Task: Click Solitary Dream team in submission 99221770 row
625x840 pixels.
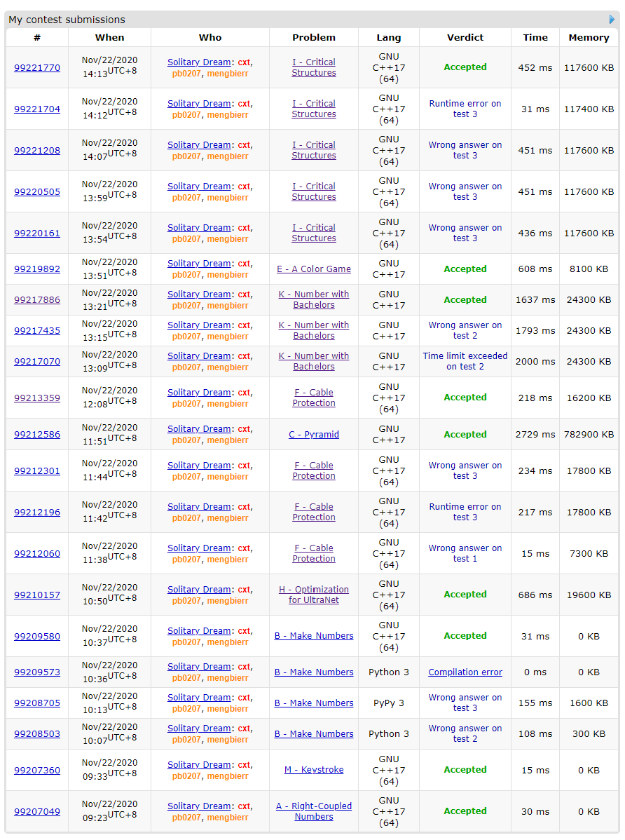Action: [199, 62]
